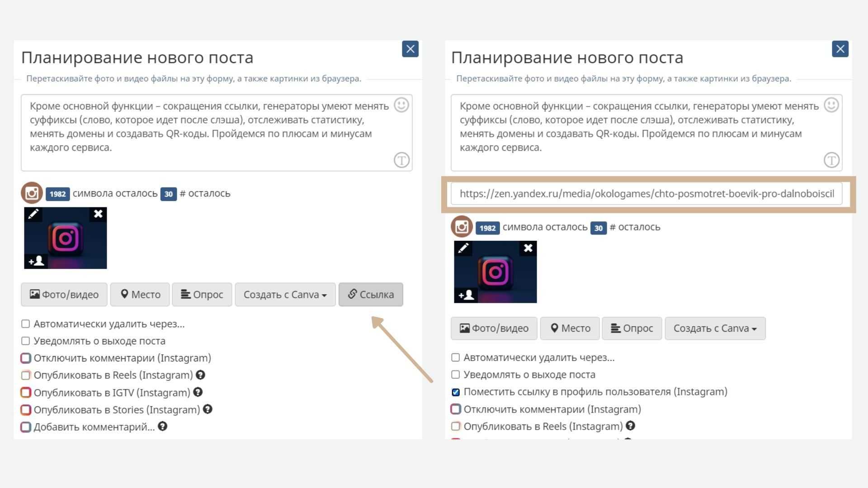The height and width of the screenshot is (488, 868).
Task: Tag a user on left image thumbnail
Action: [36, 261]
